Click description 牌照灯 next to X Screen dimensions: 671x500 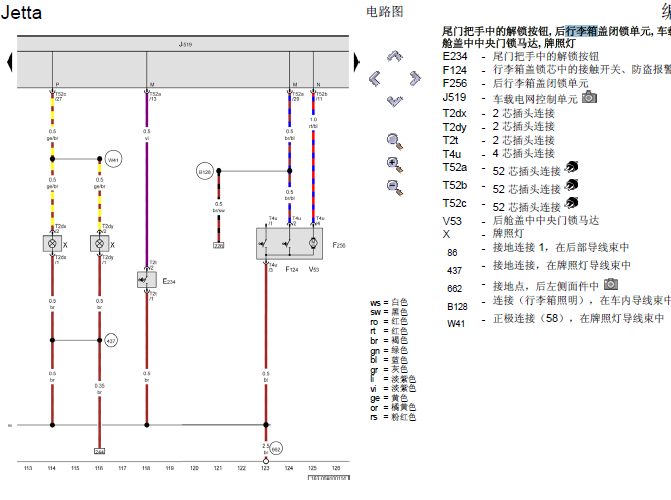pyautogui.click(x=508, y=233)
